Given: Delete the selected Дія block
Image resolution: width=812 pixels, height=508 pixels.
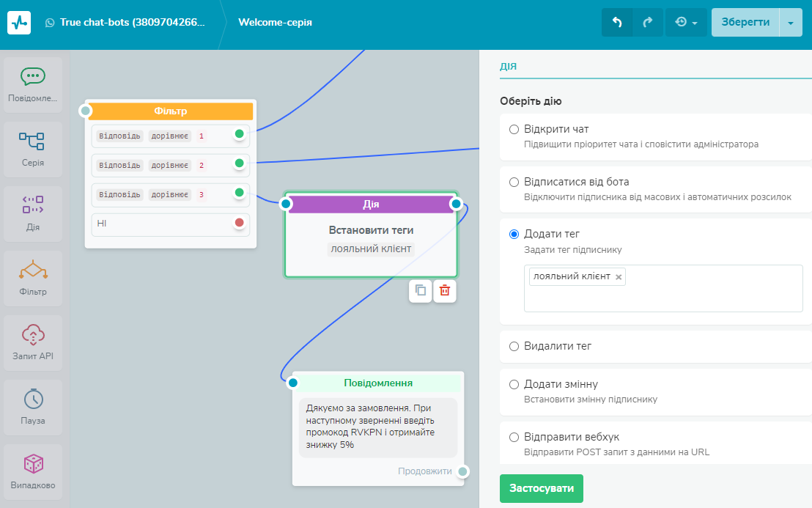Looking at the screenshot, I should coord(445,290).
